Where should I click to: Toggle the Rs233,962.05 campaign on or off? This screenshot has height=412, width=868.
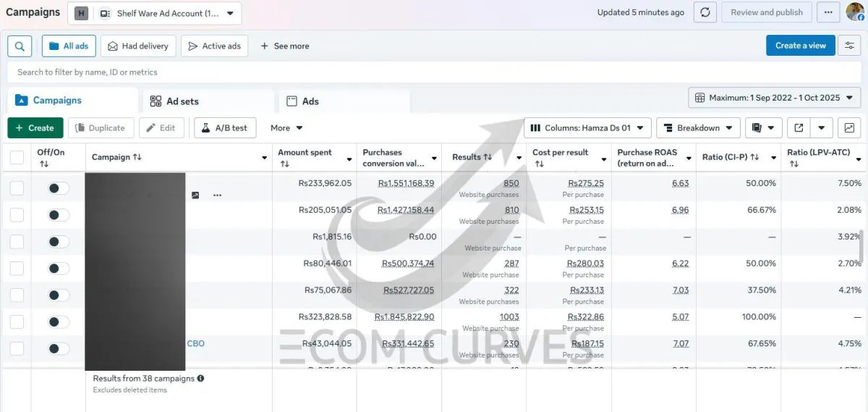point(59,188)
